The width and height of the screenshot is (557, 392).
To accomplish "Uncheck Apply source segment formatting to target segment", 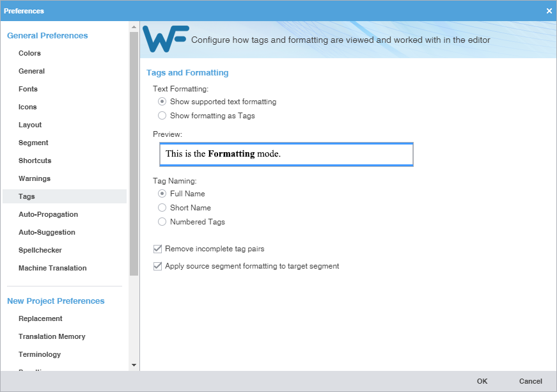I will pyautogui.click(x=157, y=266).
